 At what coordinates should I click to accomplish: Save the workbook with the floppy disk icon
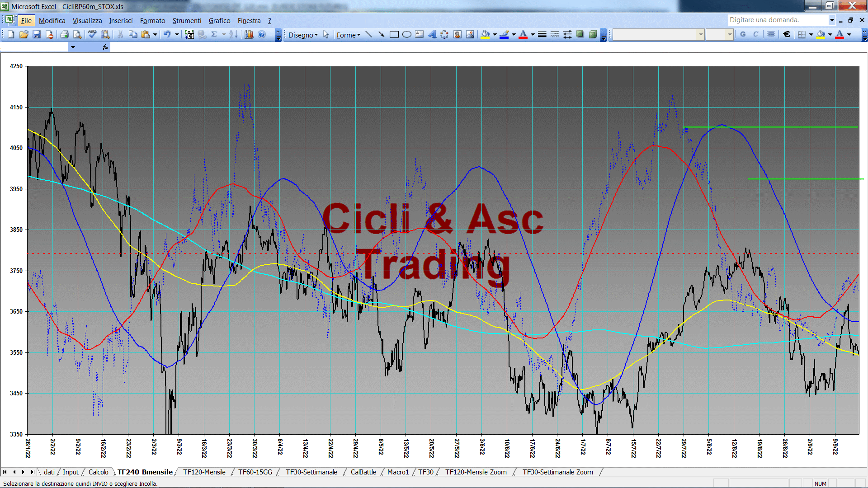pos(37,34)
